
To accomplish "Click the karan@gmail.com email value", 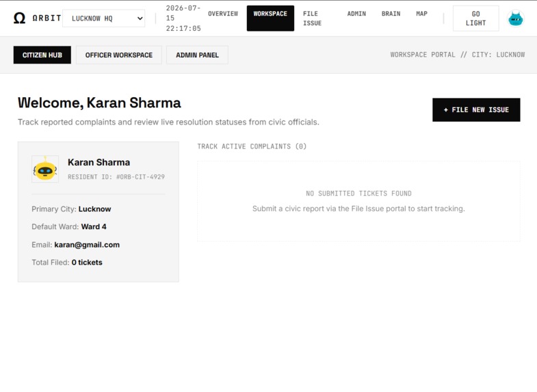I will (x=87, y=245).
